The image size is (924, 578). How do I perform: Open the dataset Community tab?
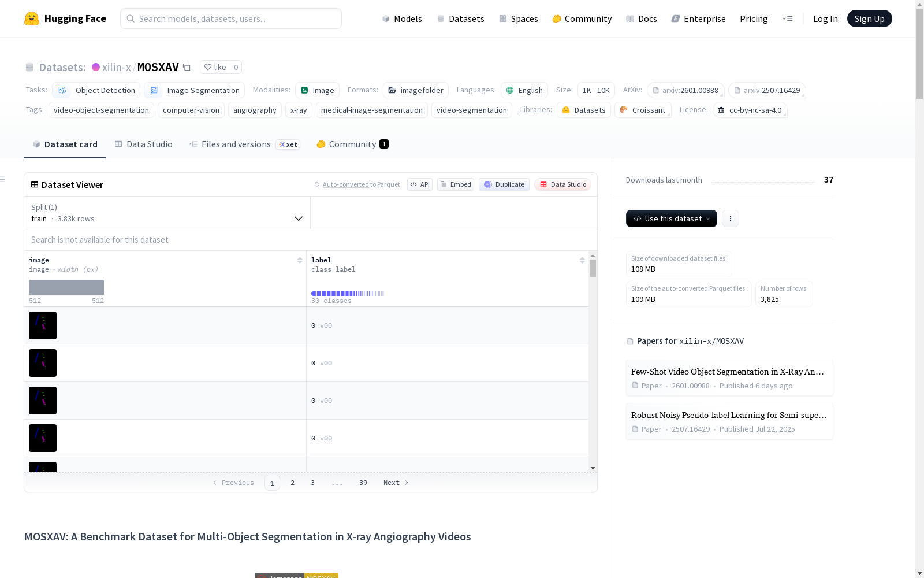point(352,144)
